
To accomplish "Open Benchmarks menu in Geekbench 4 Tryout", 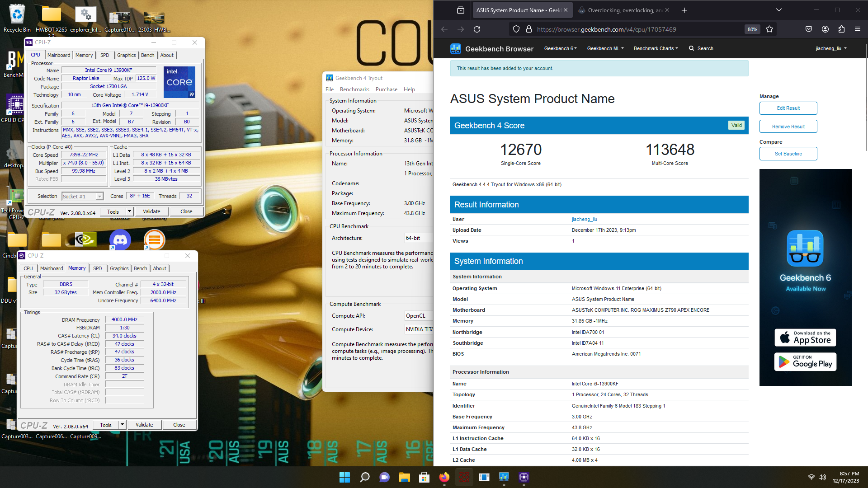I will tap(354, 89).
